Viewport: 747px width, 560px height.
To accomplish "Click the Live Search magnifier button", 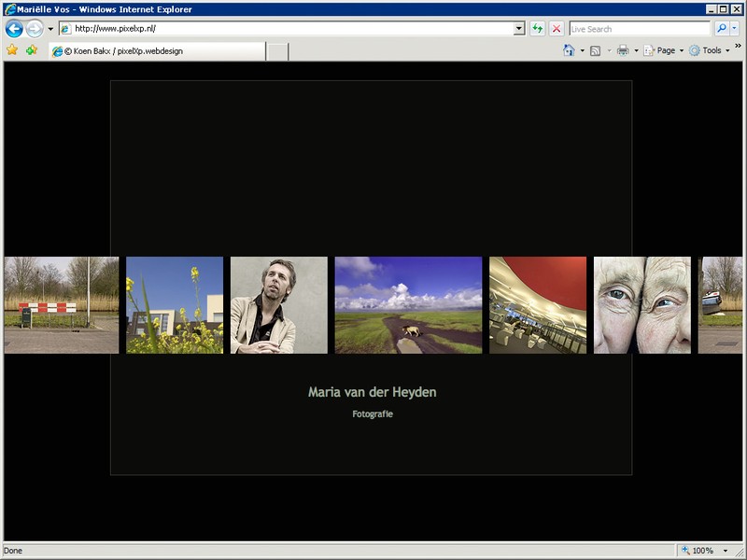I will [721, 29].
